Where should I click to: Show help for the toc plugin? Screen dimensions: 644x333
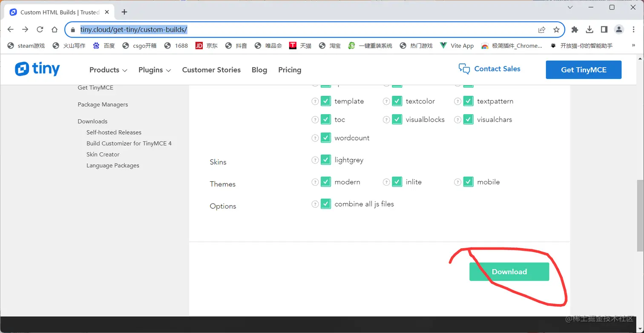tap(315, 120)
